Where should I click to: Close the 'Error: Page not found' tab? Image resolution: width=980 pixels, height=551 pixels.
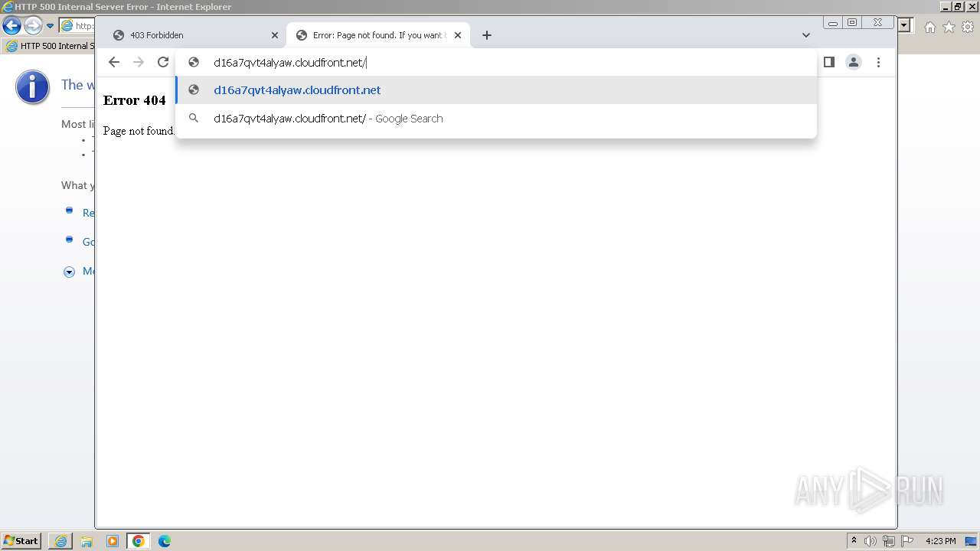(458, 35)
